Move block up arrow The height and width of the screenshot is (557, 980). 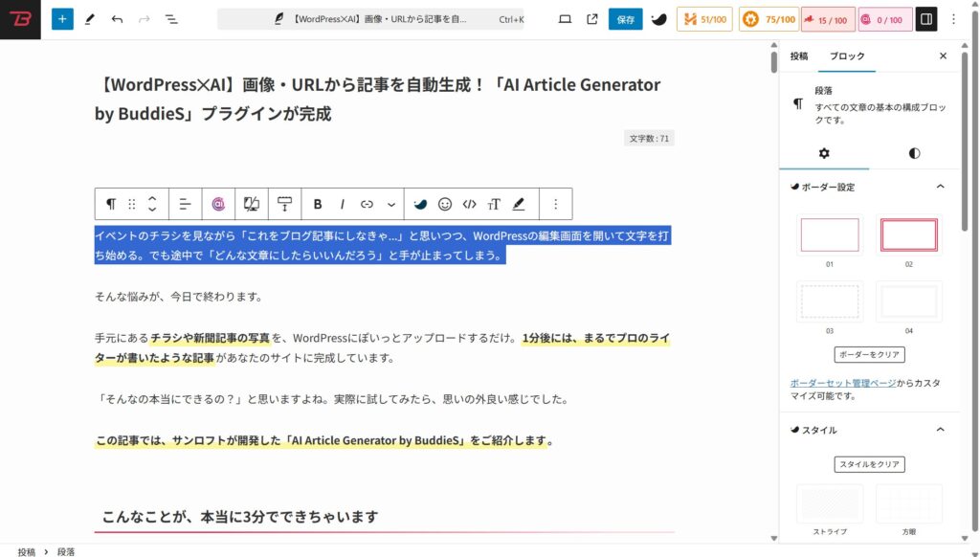click(152, 198)
